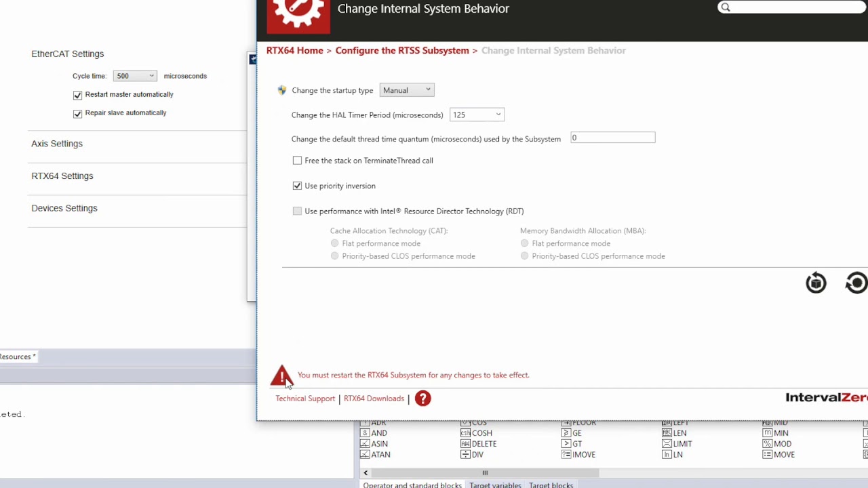The width and height of the screenshot is (868, 488).
Task: Click the search magnifier icon
Action: coord(726,7)
